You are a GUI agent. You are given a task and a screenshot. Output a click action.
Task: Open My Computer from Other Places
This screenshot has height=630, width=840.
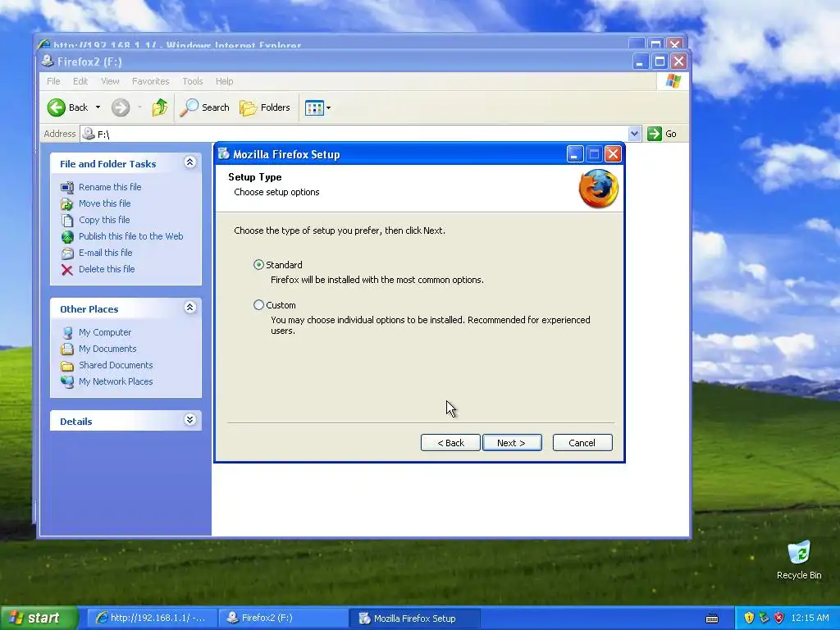105,332
